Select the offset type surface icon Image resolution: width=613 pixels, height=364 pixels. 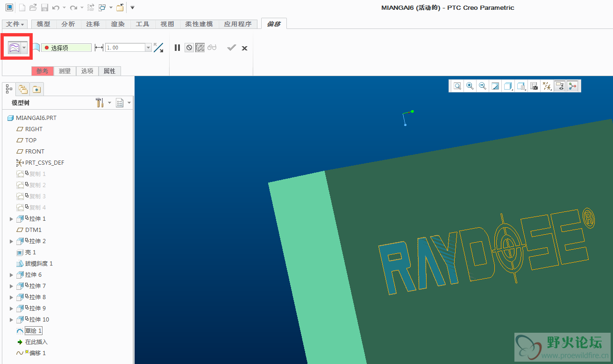[x=14, y=47]
